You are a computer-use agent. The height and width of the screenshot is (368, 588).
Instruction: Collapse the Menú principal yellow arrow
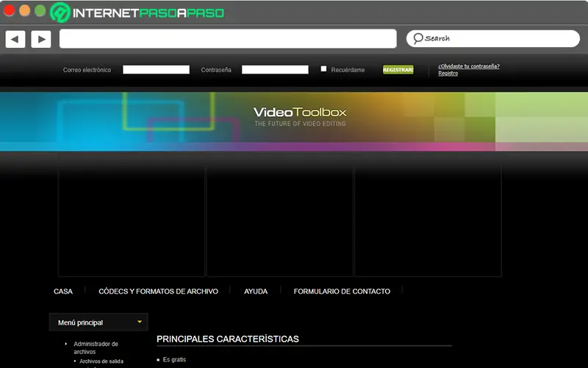(x=140, y=322)
